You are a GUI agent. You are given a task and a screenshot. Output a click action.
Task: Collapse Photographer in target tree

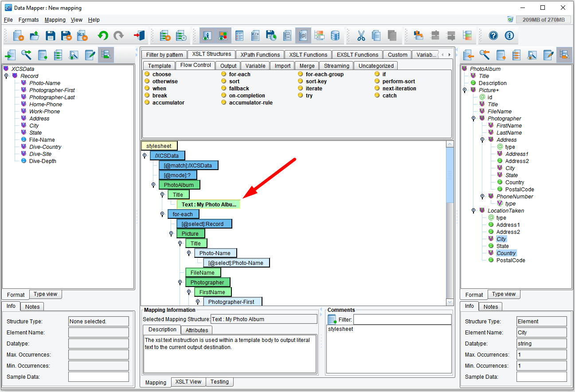473,119
